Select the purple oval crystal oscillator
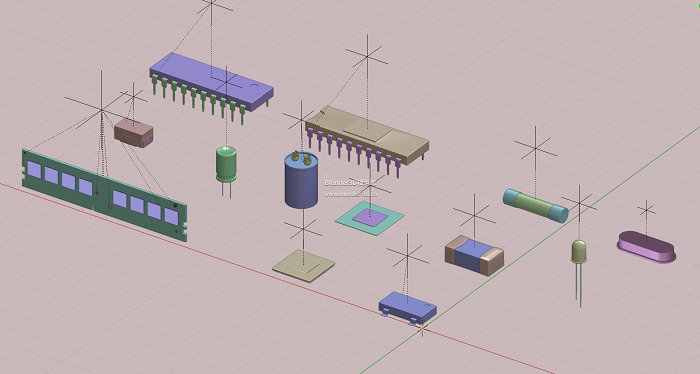Image resolution: width=700 pixels, height=374 pixels. point(646,247)
